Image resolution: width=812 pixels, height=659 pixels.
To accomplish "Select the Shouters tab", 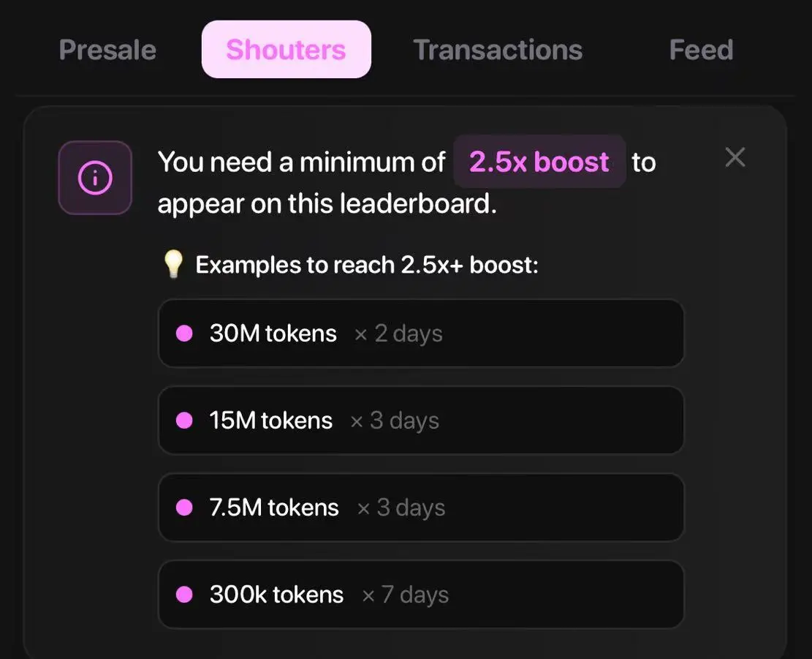I will pos(286,49).
